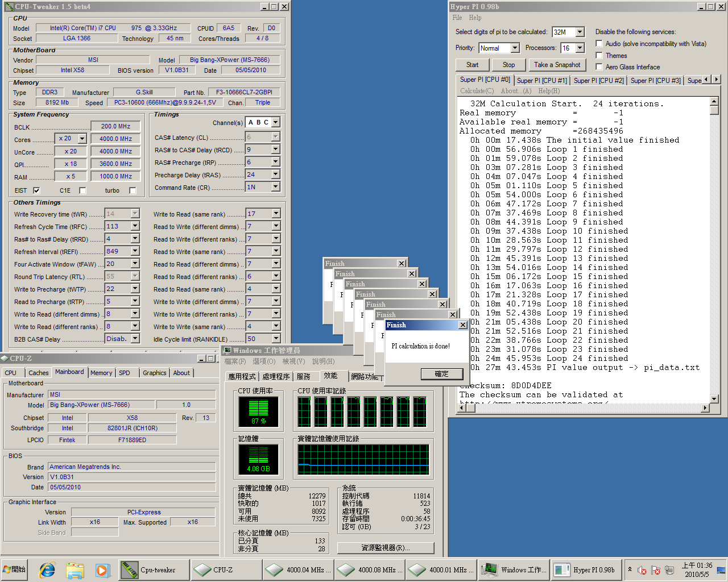Click the Hyper PI output scroll-up arrow
Screen dimensions: 728x582
tap(714, 101)
